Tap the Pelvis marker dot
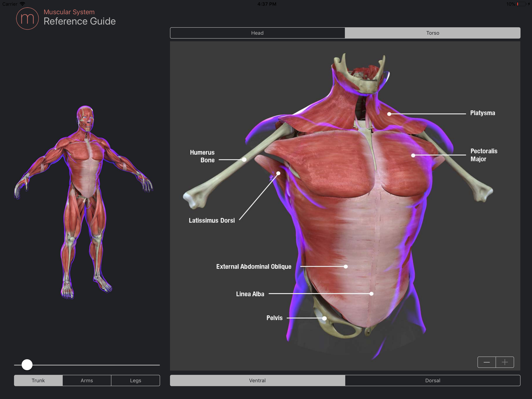Screen dimensions: 532x399 [x=324, y=318]
